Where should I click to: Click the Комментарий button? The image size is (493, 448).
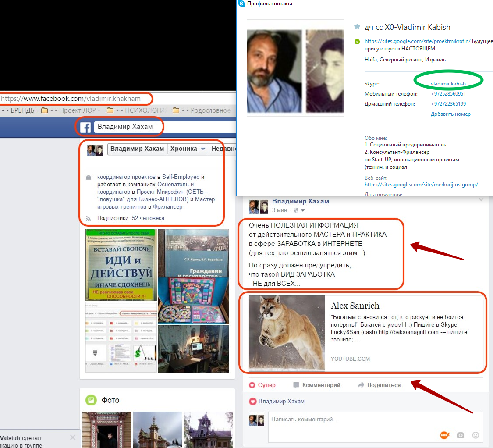click(316, 385)
